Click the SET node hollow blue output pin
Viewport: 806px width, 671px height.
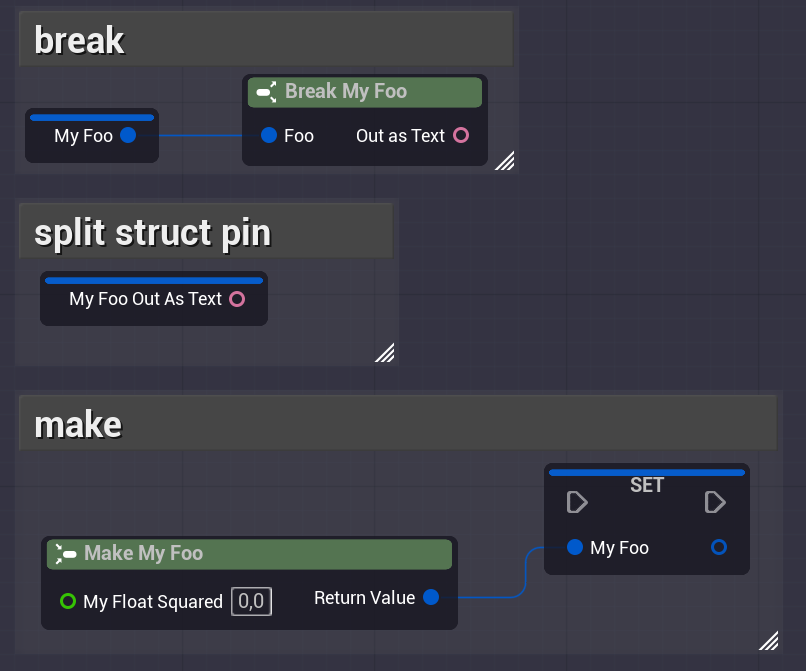click(x=719, y=547)
